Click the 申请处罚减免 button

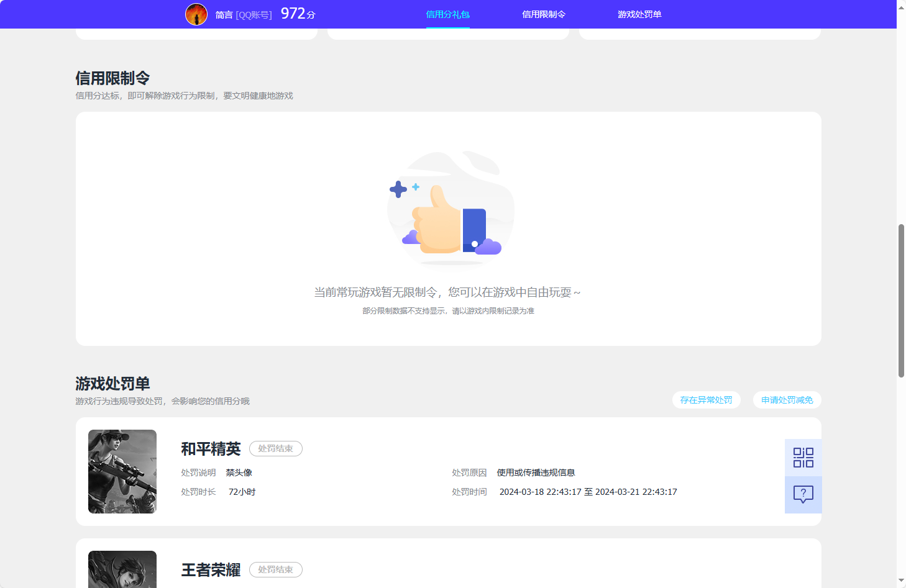coord(787,400)
